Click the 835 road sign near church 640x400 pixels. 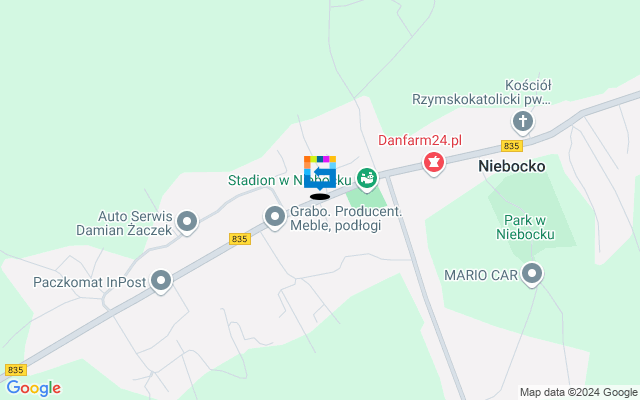(511, 146)
